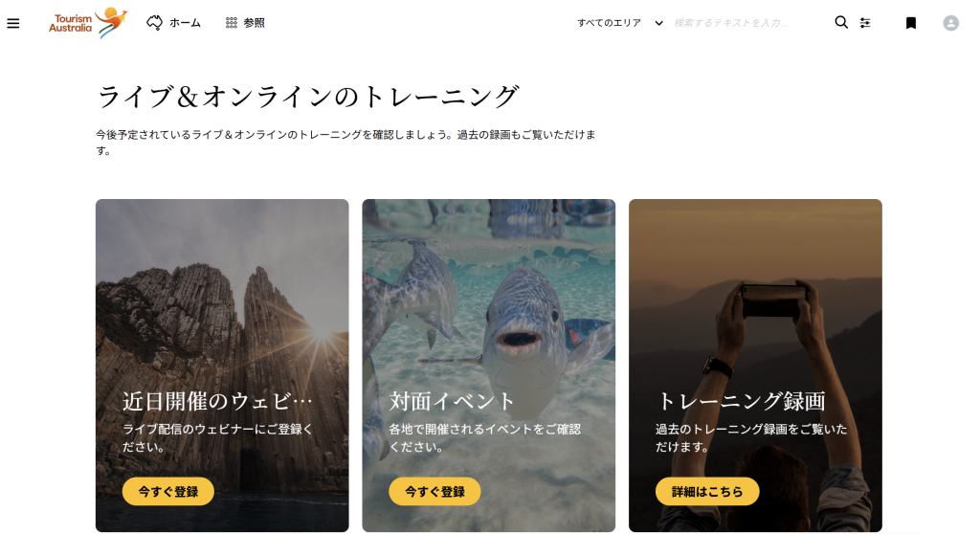Open the user profile avatar
The width and height of the screenshot is (980, 534).
click(x=950, y=23)
